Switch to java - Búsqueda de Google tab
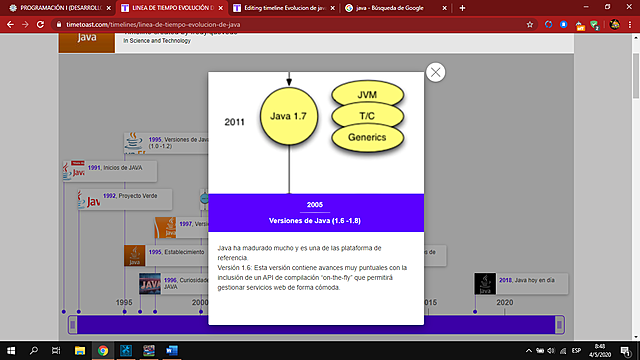The height and width of the screenshot is (360, 640). pyautogui.click(x=396, y=8)
